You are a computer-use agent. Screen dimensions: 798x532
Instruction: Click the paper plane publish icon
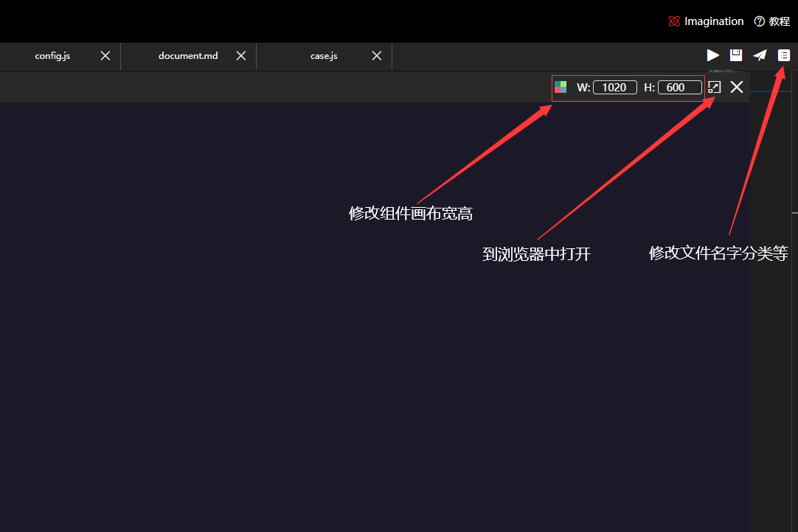(x=760, y=55)
